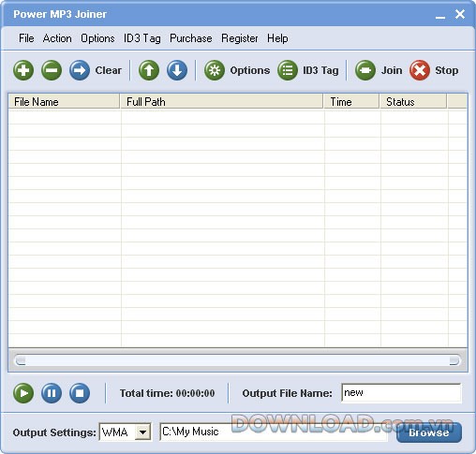Click the Clear label in toolbar
The image size is (476, 454).
(109, 70)
